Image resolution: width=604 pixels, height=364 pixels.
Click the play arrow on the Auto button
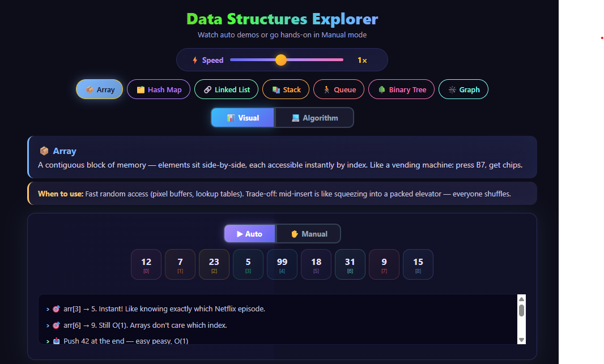(x=240, y=233)
